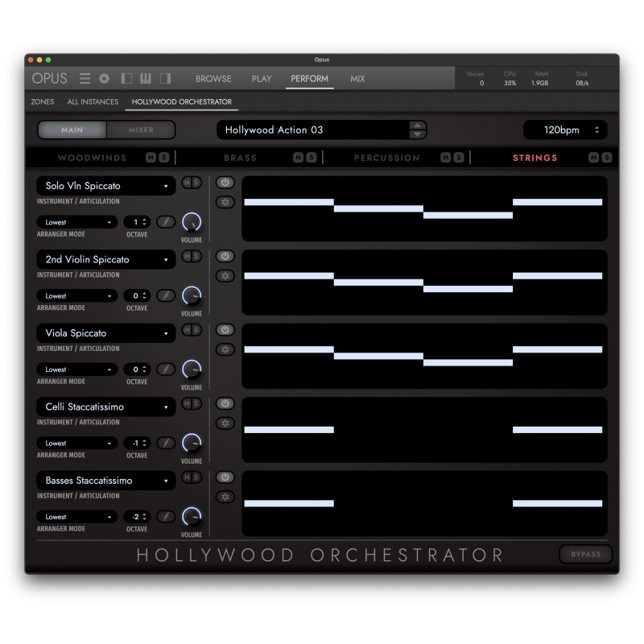Click edit pencil for Solo Vln Spiccato

166,222
